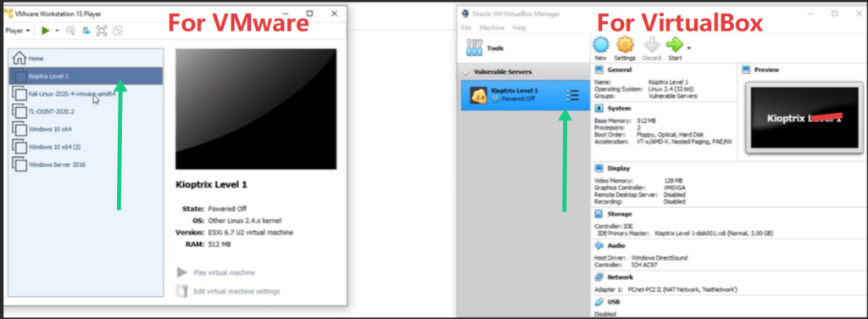Click the settings icon beside Edit virtual machine settings
Viewport: 868px width, 319px height.
coord(181,291)
